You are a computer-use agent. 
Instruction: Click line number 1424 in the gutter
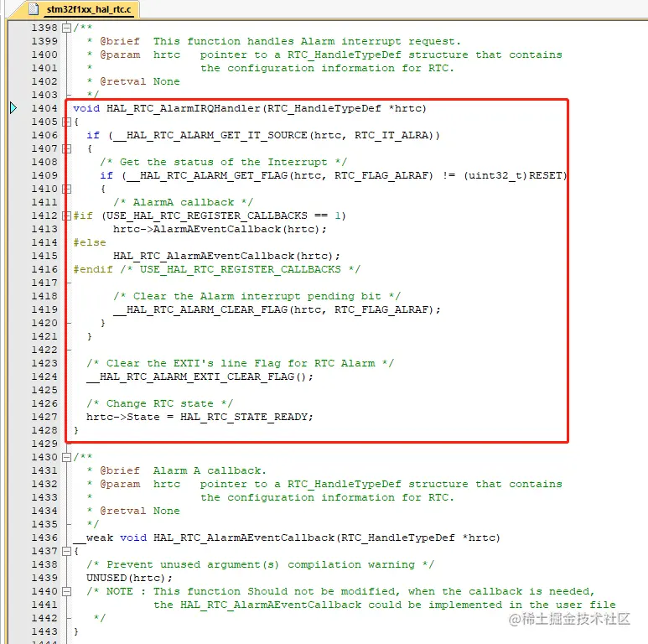[44, 377]
